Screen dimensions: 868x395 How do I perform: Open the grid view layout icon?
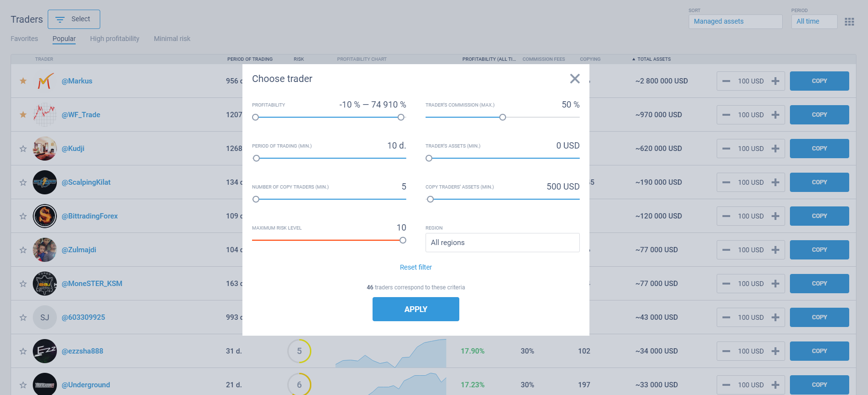click(x=849, y=22)
